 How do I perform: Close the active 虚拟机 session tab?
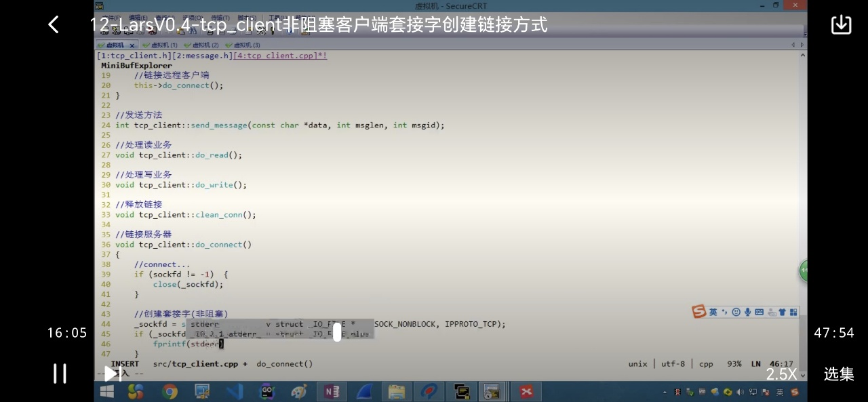click(132, 45)
